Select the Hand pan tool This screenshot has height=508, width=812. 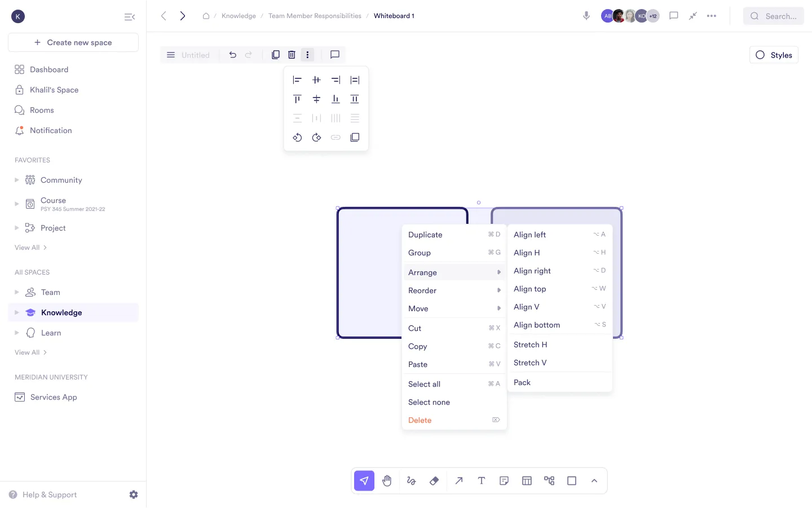click(x=387, y=480)
